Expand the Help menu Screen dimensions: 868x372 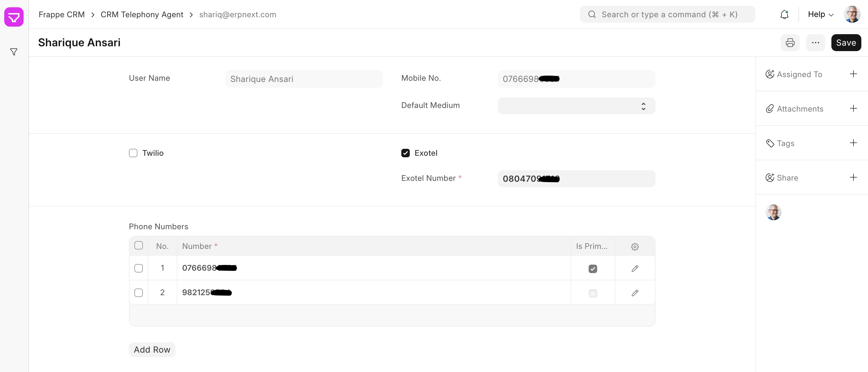(820, 15)
